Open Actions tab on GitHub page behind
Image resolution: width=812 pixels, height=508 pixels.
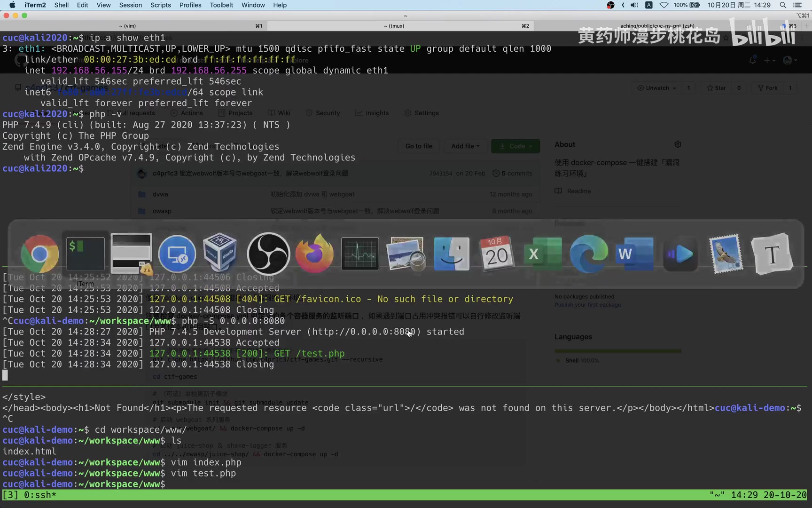[x=187, y=113]
